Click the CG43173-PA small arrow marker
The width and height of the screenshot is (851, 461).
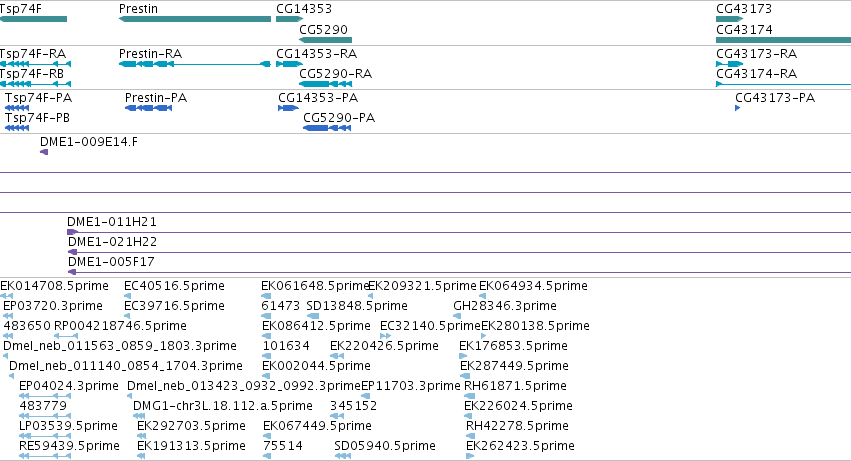738,108
